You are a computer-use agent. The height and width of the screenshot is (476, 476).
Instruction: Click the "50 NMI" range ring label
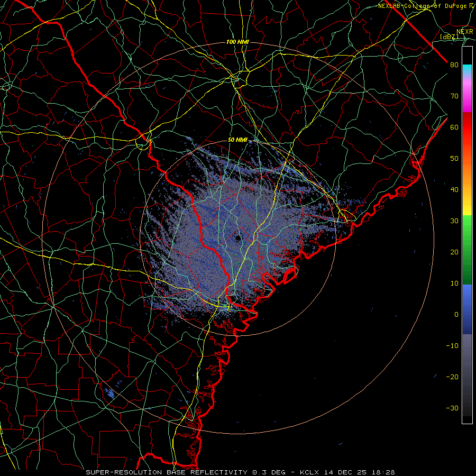point(237,140)
